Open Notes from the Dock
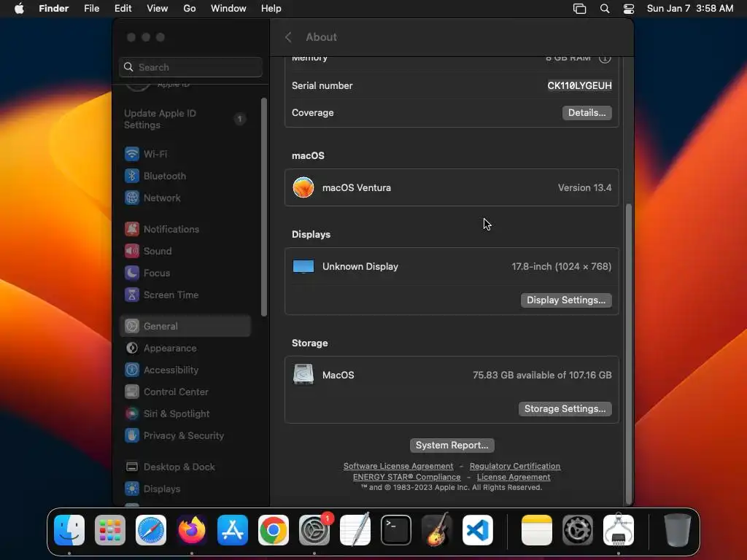The height and width of the screenshot is (560, 747). click(x=536, y=530)
